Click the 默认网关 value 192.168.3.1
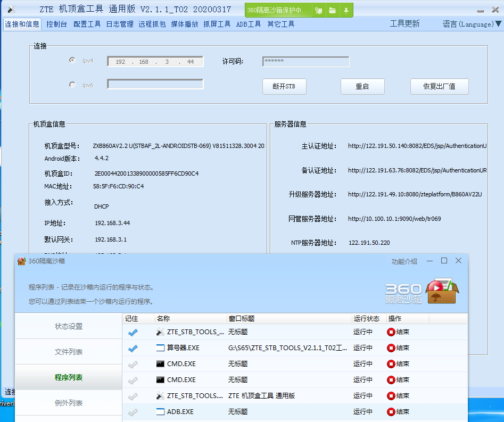 click(111, 240)
